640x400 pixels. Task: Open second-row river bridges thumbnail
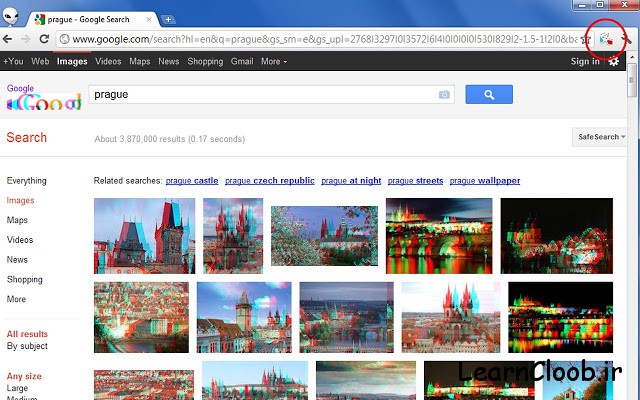click(347, 318)
